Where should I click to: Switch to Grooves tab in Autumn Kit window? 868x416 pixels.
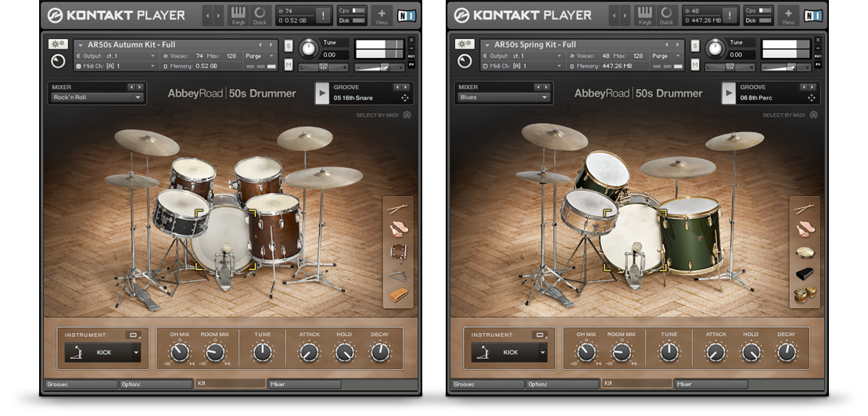[x=81, y=385]
